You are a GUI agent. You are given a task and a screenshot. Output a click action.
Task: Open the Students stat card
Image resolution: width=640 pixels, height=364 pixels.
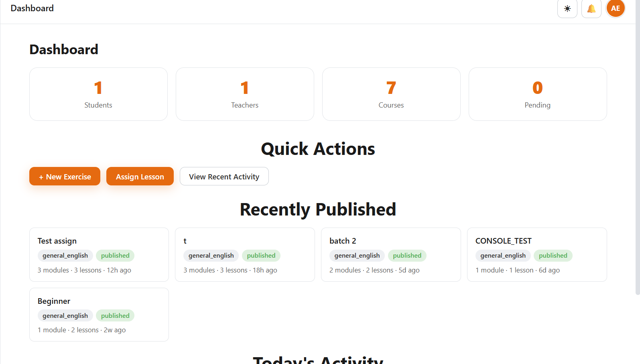(98, 94)
